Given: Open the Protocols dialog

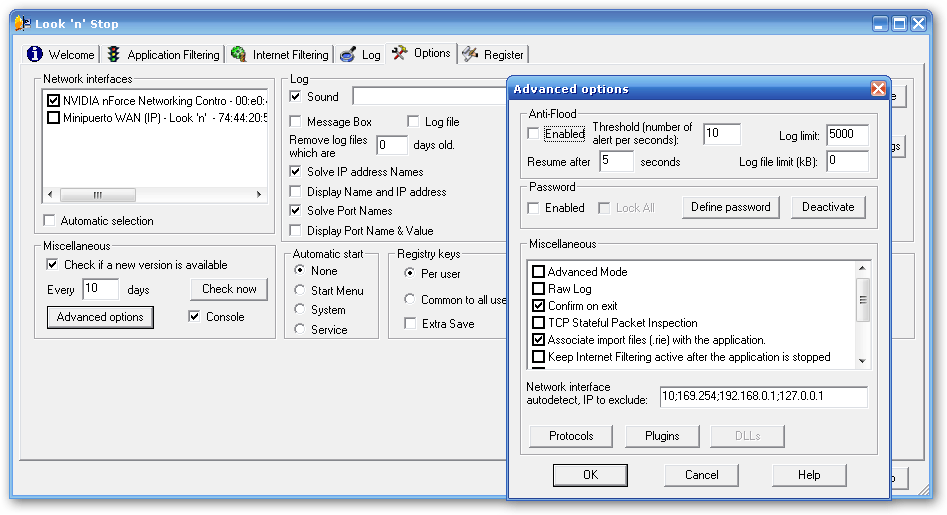Looking at the screenshot, I should pyautogui.click(x=571, y=436).
